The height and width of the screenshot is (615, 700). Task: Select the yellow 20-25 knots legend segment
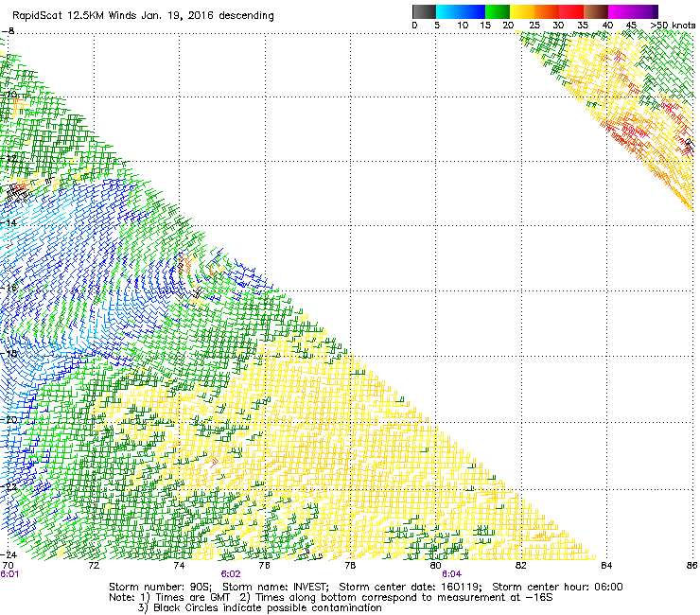(x=522, y=11)
